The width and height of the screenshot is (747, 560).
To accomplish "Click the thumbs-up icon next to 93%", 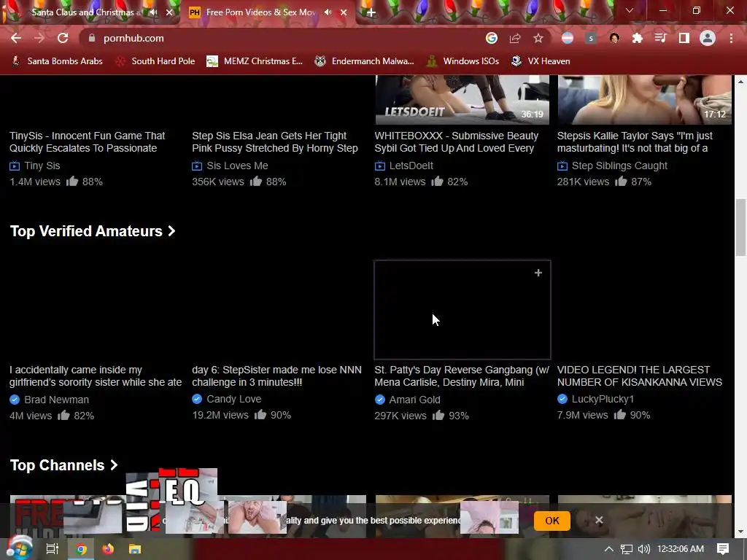I will pyautogui.click(x=438, y=415).
